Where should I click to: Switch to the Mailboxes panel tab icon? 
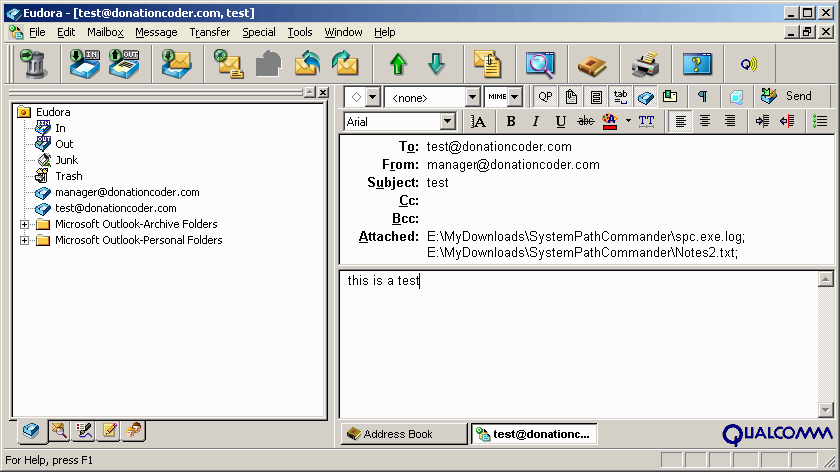pos(31,431)
